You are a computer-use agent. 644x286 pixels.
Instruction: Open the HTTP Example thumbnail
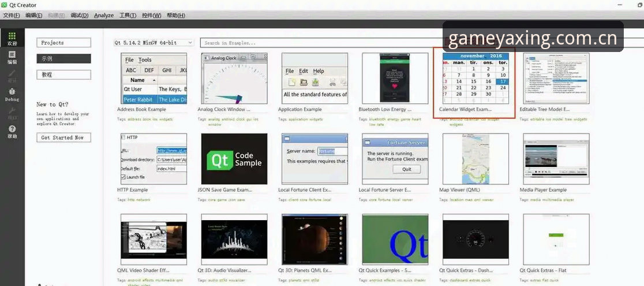153,159
